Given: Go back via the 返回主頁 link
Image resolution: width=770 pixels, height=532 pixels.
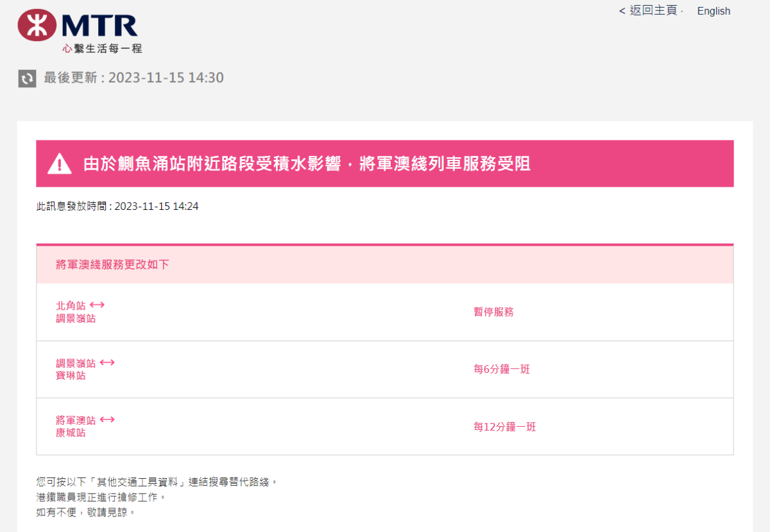Looking at the screenshot, I should pos(648,11).
